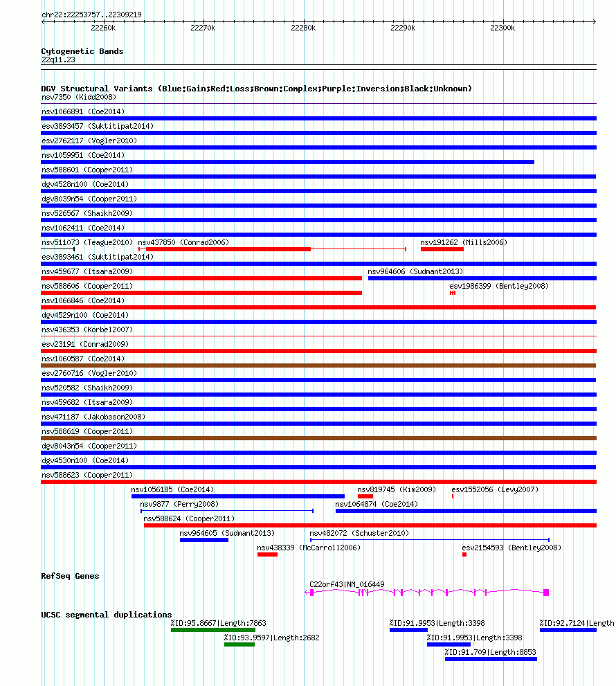Open nsv511073 (Teague2010) variant label

(87, 242)
